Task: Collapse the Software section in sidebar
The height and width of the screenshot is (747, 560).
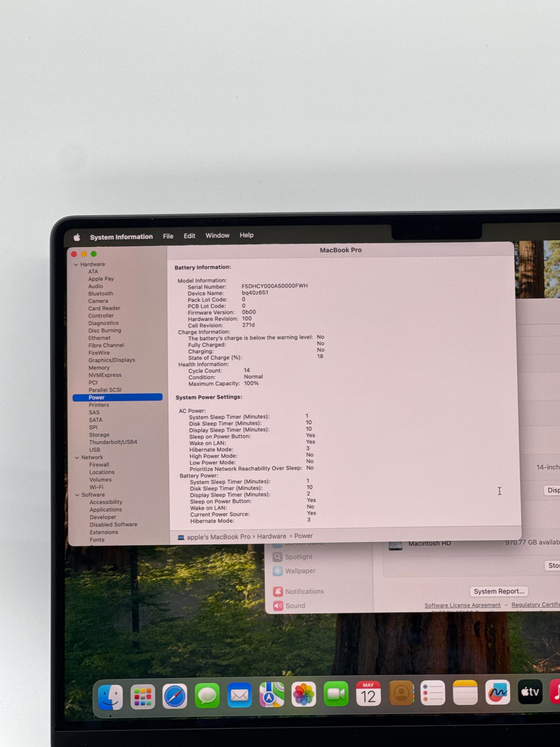Action: tap(77, 495)
